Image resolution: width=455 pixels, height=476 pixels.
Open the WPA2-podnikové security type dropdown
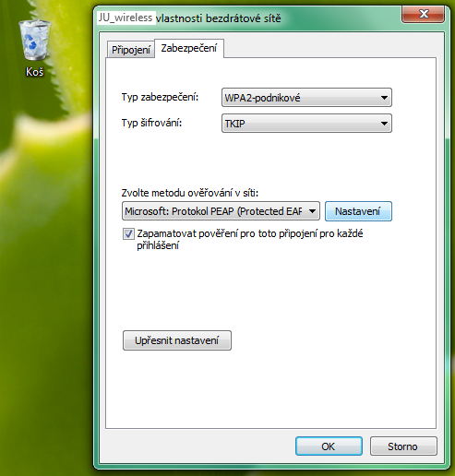pyautogui.click(x=306, y=98)
